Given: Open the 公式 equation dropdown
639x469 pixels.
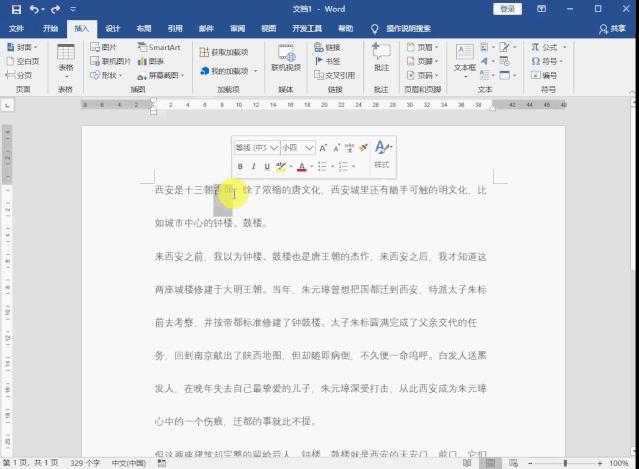Looking at the screenshot, I should pos(549,47).
